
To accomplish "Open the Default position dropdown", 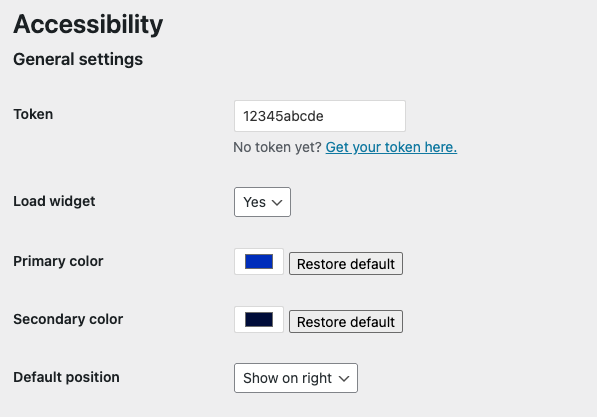I will (x=296, y=378).
